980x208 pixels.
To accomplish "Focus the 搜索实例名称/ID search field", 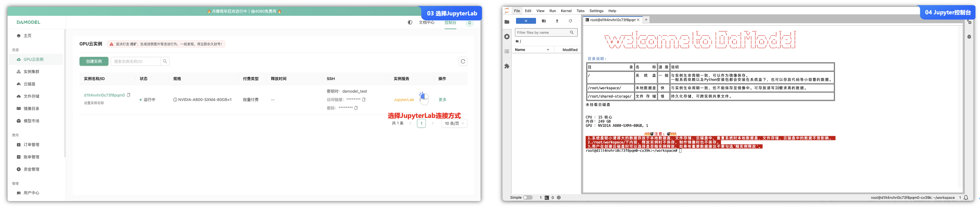I will tap(135, 61).
